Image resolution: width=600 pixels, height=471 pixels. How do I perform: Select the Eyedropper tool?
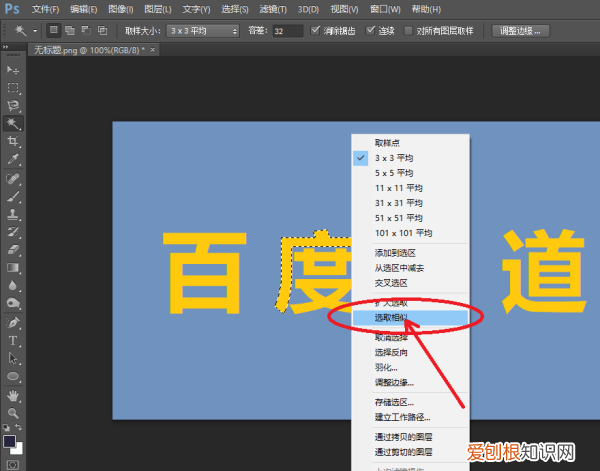click(x=13, y=159)
